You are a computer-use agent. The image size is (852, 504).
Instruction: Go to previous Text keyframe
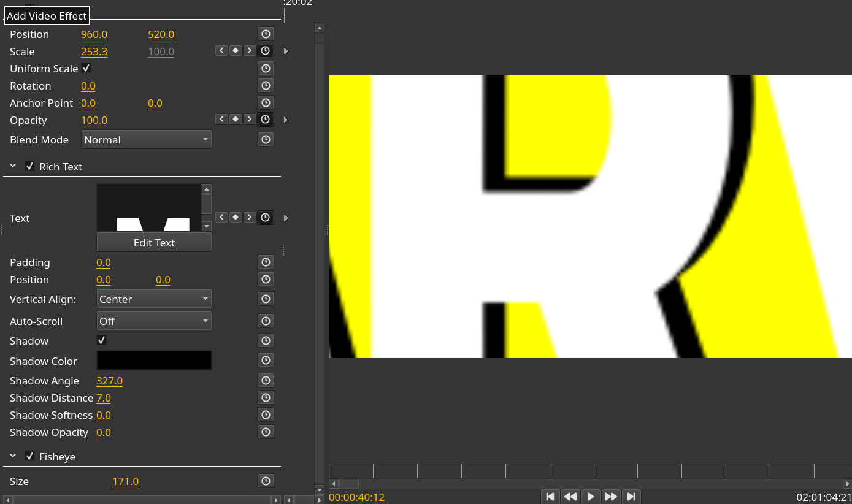point(221,218)
